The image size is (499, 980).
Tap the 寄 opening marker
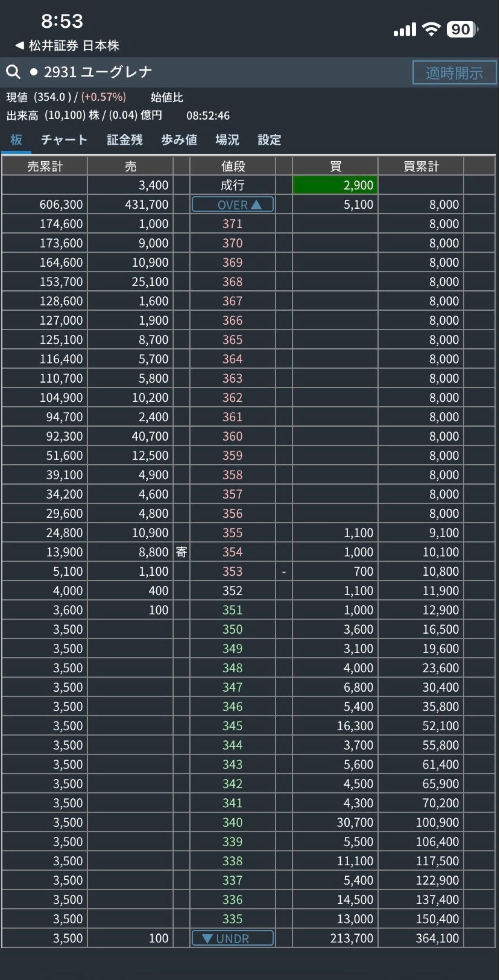[x=182, y=552]
